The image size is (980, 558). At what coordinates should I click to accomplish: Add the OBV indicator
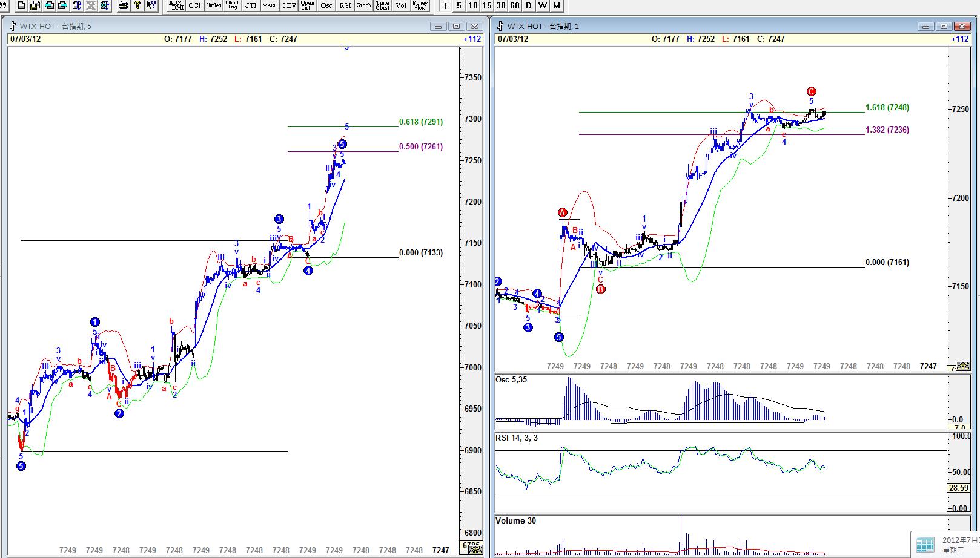288,5
